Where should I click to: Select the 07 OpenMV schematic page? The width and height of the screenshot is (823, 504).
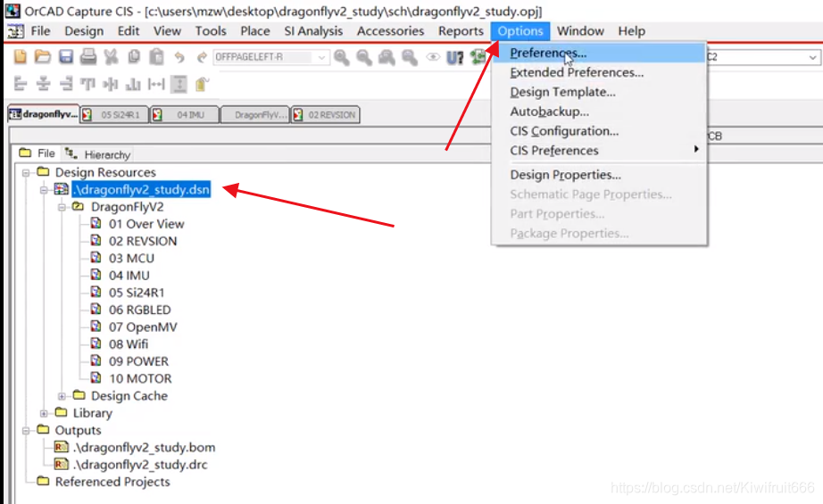[x=142, y=327]
